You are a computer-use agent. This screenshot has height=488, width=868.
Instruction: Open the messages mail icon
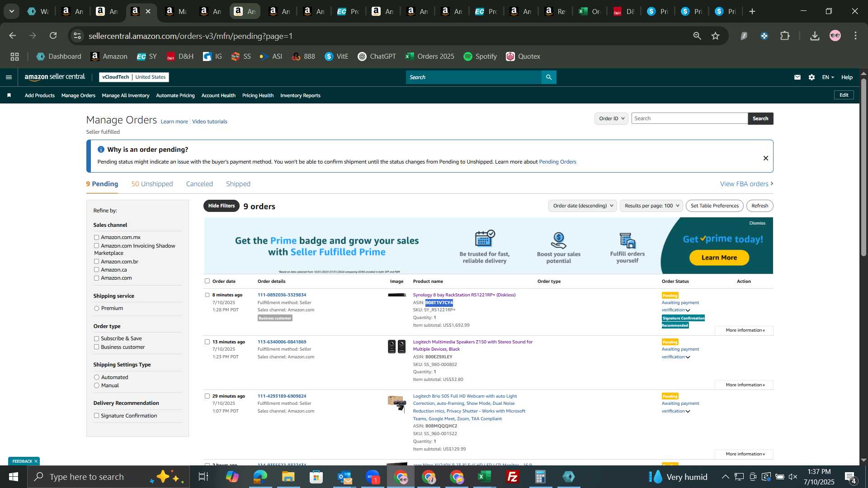(x=797, y=77)
